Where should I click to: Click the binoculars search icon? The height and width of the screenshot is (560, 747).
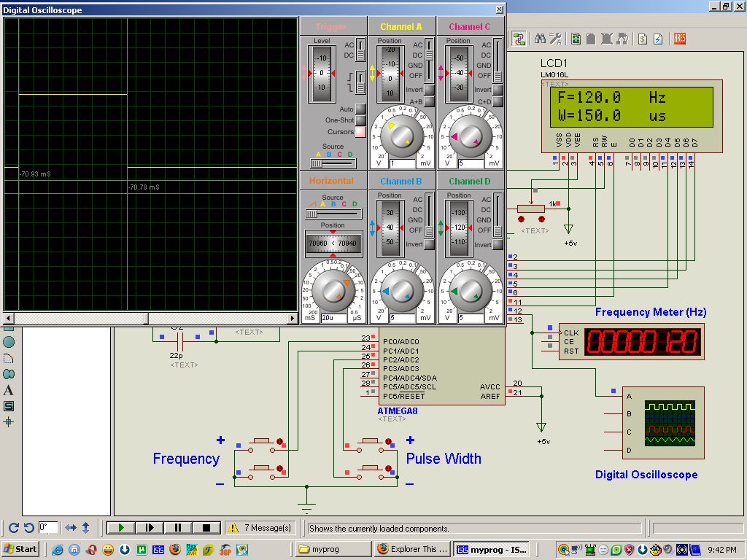pos(541,39)
